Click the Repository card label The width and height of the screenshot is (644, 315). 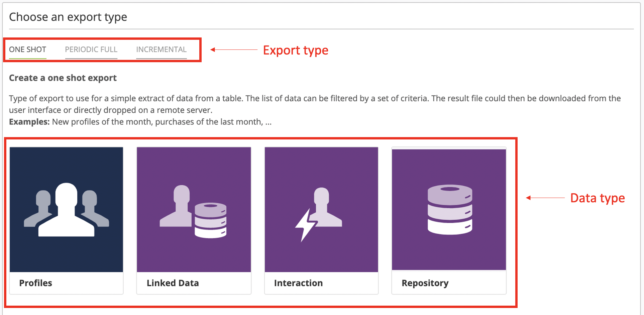(x=425, y=283)
